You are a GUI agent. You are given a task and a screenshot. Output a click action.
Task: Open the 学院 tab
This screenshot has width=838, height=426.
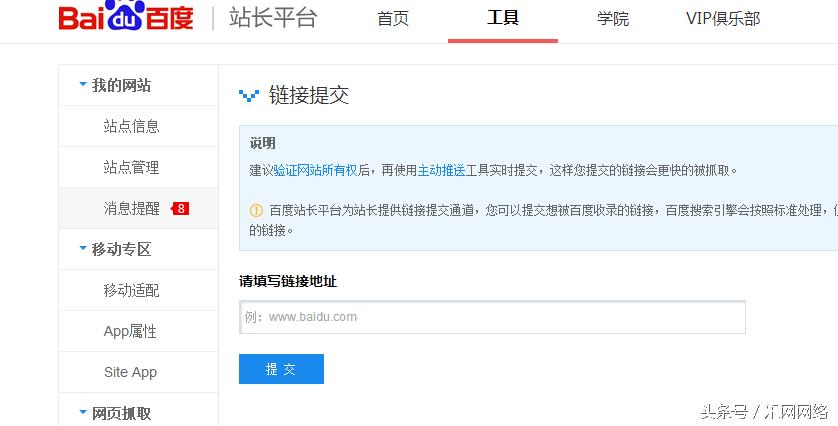[613, 19]
